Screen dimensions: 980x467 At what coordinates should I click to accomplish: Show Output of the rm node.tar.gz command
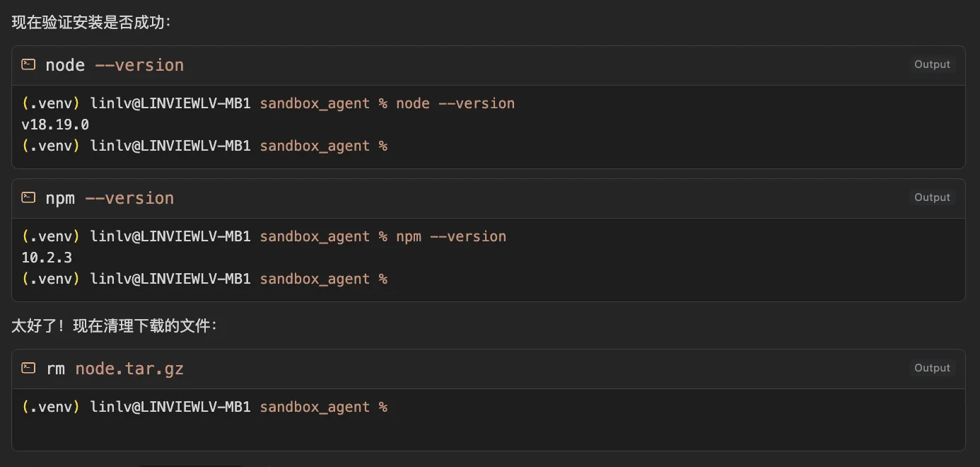pos(932,368)
